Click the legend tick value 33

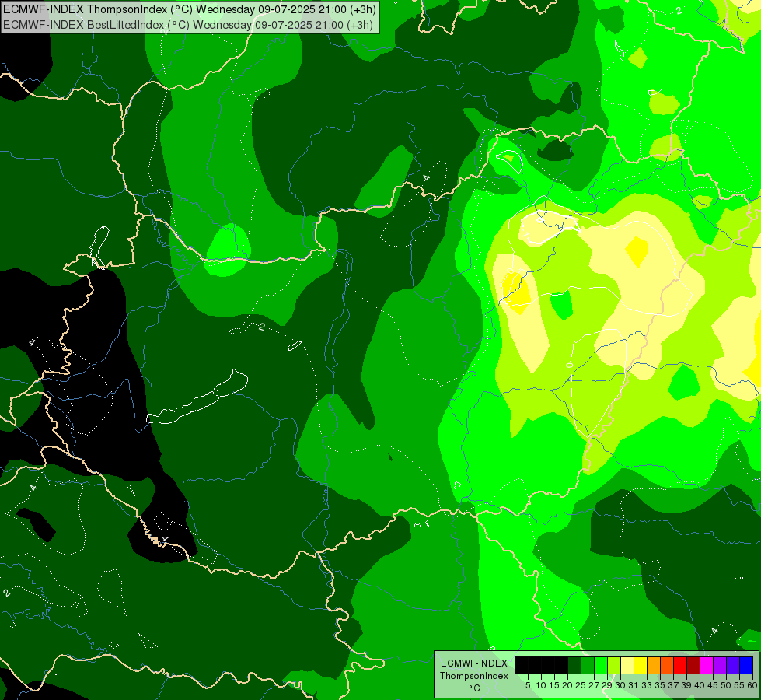647,685
